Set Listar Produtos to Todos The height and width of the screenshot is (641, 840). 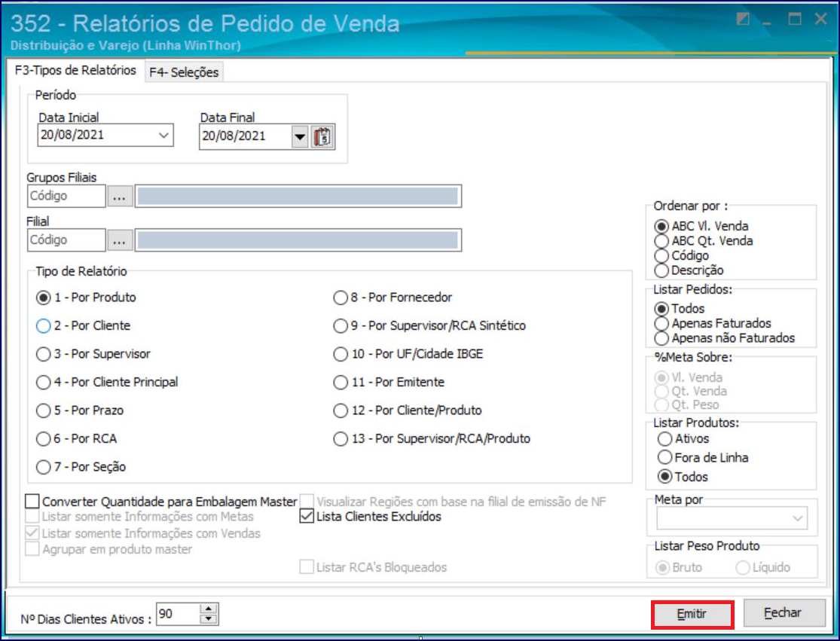click(683, 477)
